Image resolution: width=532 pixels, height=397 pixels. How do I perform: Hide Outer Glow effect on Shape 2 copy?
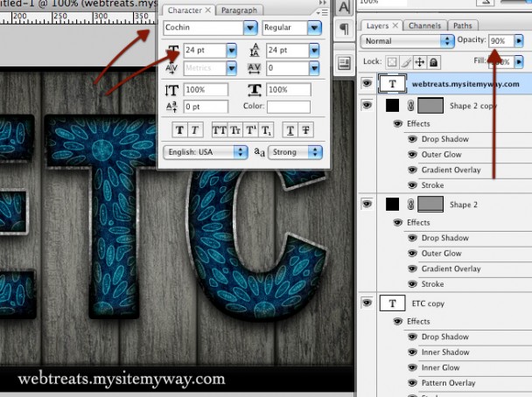click(412, 155)
